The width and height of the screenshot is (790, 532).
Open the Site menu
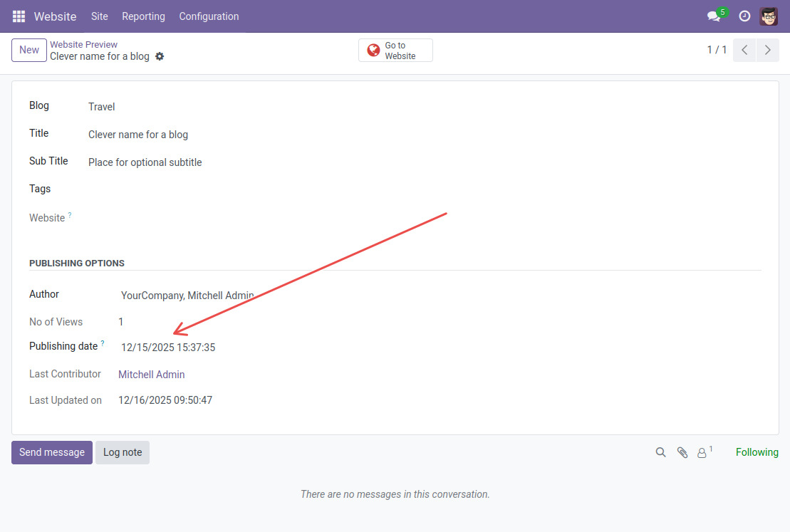[x=100, y=16]
